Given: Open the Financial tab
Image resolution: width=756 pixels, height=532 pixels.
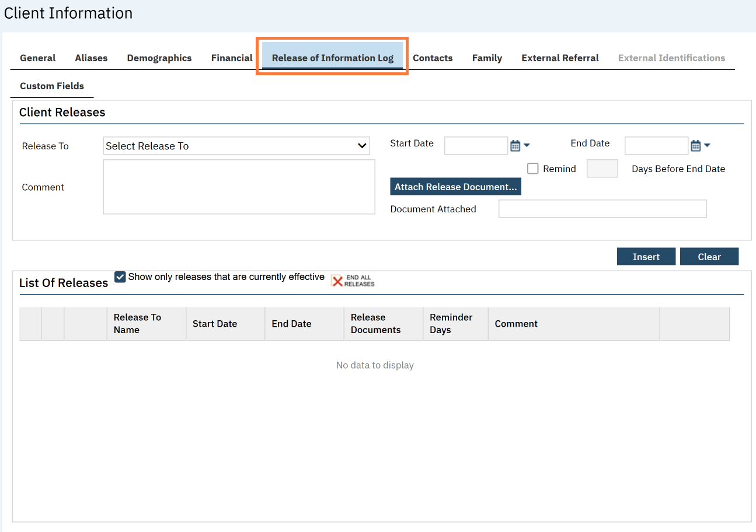Looking at the screenshot, I should [x=232, y=58].
